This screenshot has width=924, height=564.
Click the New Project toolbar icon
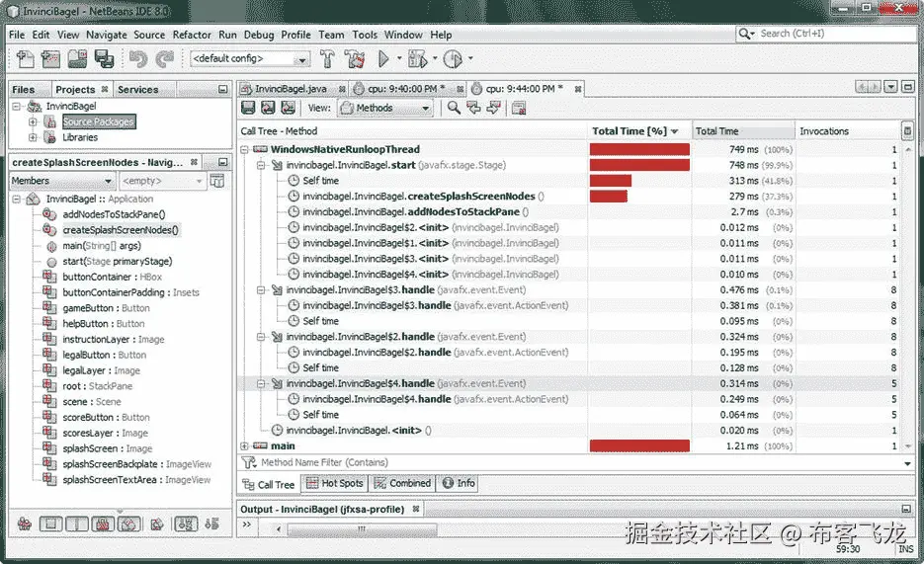coord(50,59)
